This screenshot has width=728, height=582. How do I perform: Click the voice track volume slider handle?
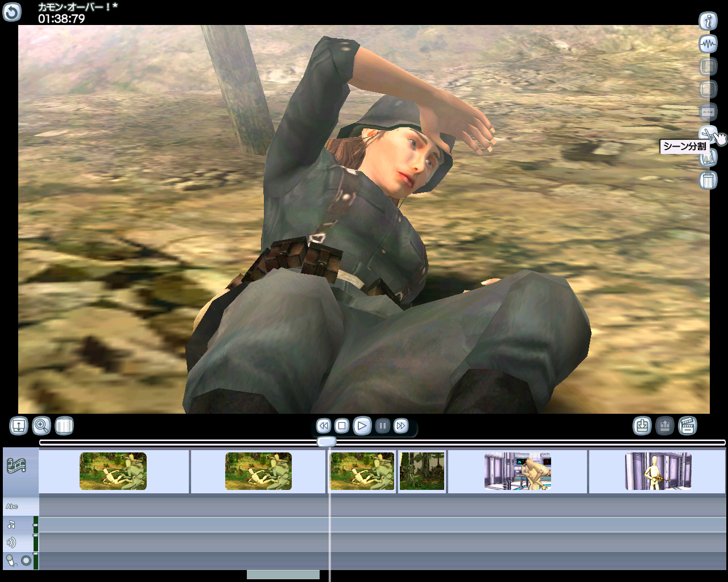click(x=35, y=554)
